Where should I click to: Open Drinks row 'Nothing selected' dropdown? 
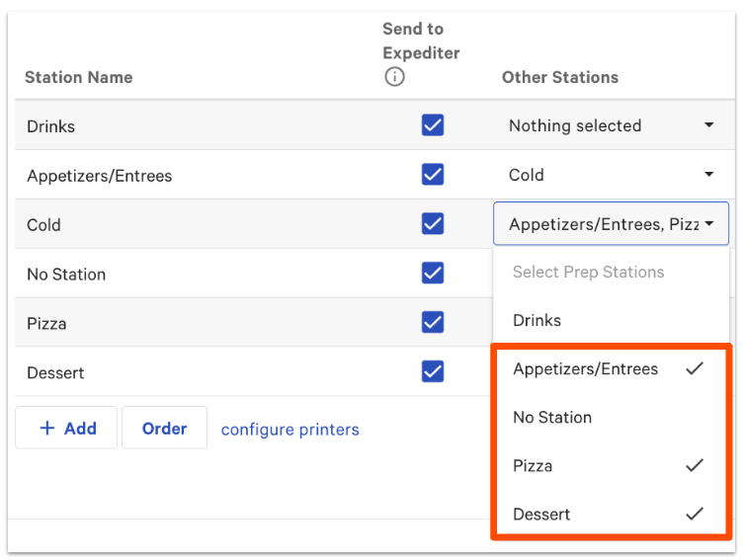(x=610, y=125)
